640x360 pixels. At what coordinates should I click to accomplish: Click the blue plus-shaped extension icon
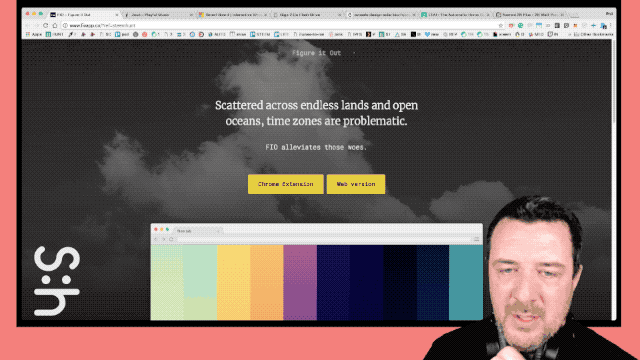point(593,25)
